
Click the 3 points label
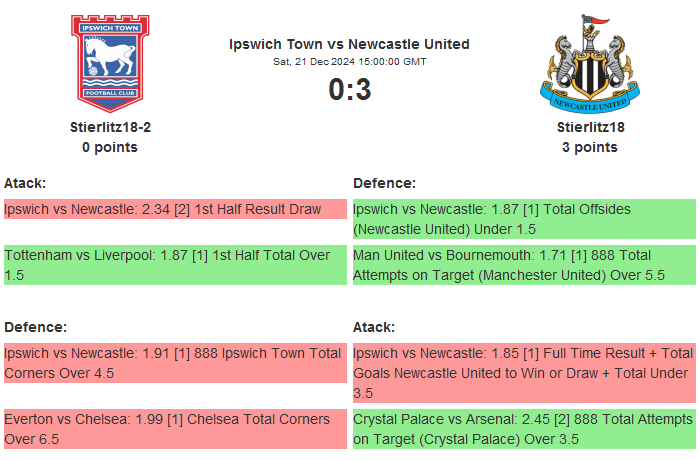coord(590,147)
